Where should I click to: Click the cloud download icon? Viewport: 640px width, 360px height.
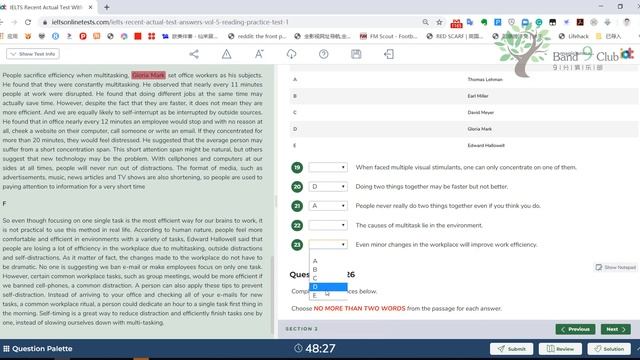[291, 54]
